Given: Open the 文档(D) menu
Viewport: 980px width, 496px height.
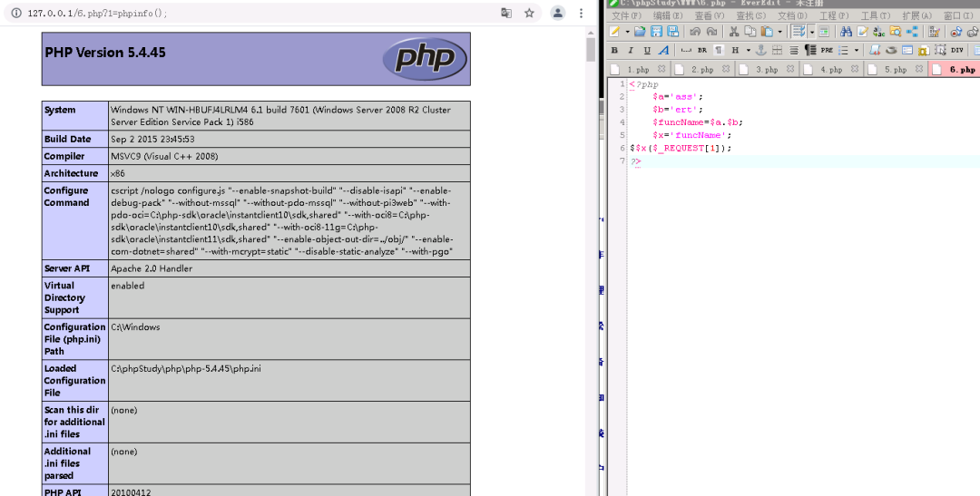Looking at the screenshot, I should (x=792, y=15).
